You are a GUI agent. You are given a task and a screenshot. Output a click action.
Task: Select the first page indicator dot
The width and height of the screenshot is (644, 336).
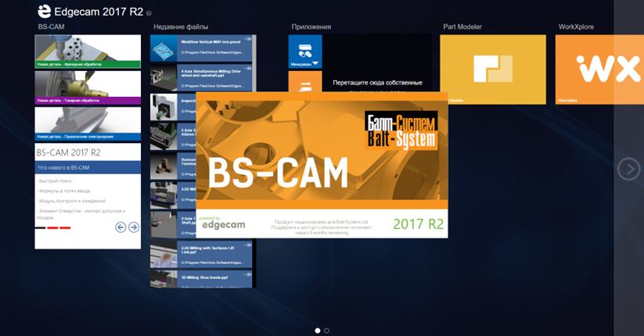pos(318,331)
